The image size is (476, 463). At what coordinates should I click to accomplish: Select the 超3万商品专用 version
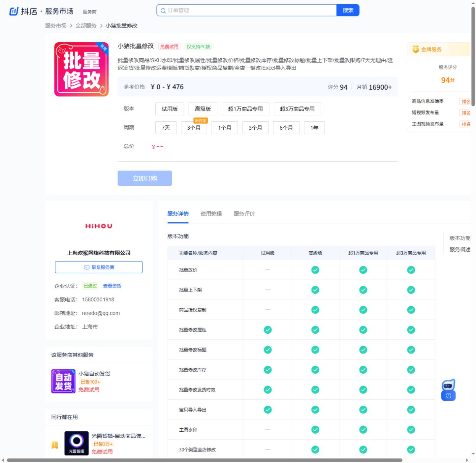click(x=297, y=109)
